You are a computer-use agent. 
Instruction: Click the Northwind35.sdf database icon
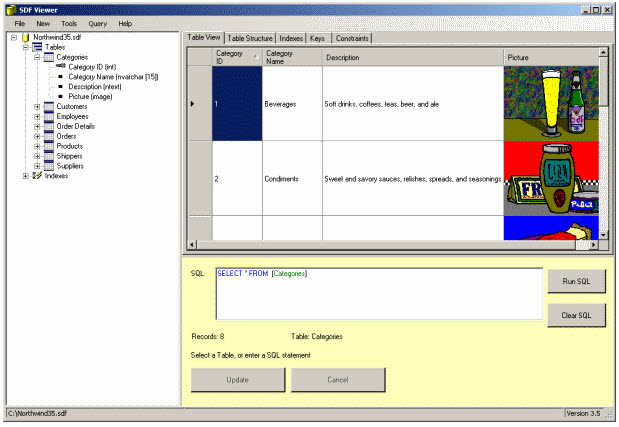[26, 37]
